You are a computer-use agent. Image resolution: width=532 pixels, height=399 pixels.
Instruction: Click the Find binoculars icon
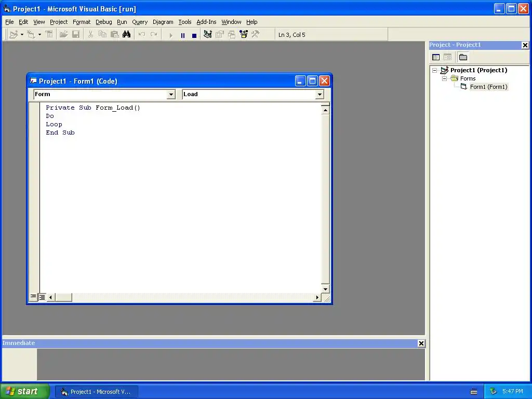127,35
